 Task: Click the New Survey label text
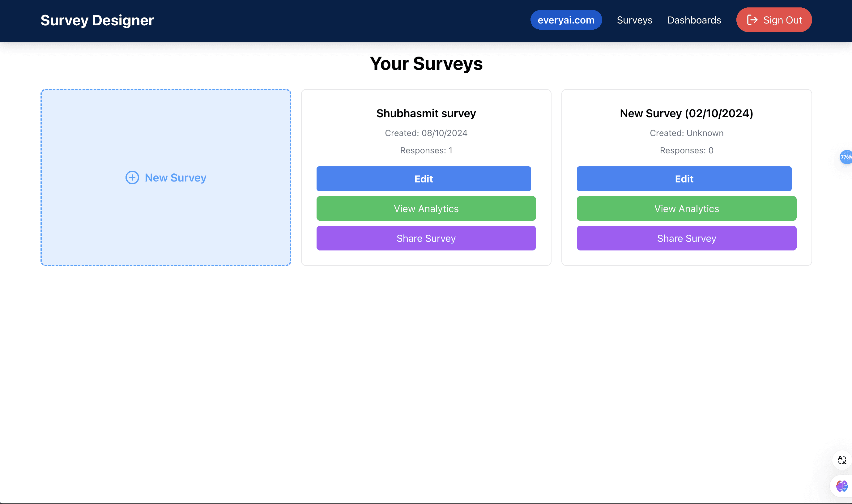click(x=176, y=177)
